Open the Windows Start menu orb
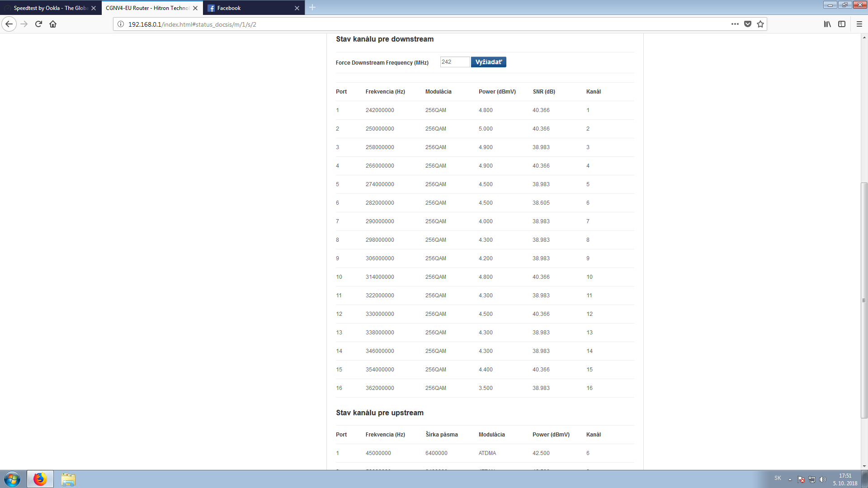Screen dimensions: 868x488 (x=12, y=479)
